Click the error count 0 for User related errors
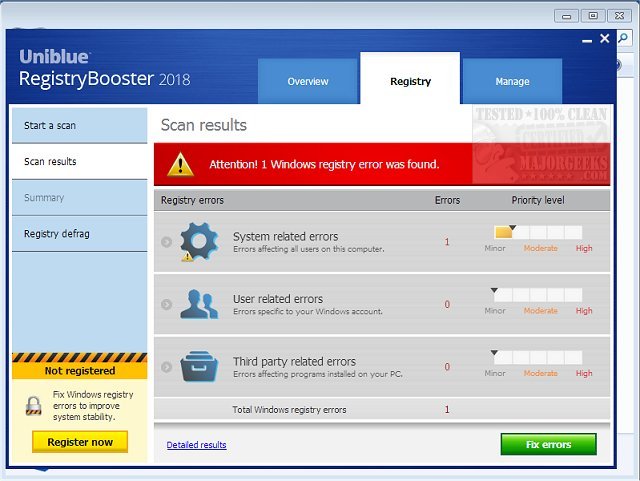This screenshot has height=481, width=640. [x=447, y=305]
